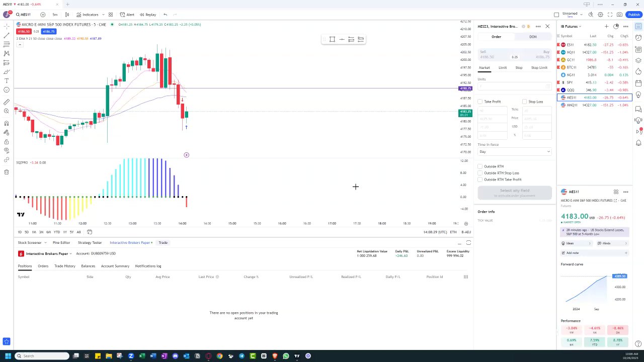Minimize the bottom trading panel
Image resolution: width=644 pixels, height=362 pixels.
click(459, 243)
